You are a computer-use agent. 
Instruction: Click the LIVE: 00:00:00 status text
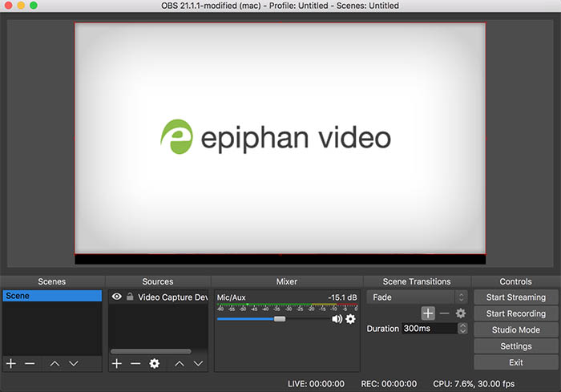point(317,384)
